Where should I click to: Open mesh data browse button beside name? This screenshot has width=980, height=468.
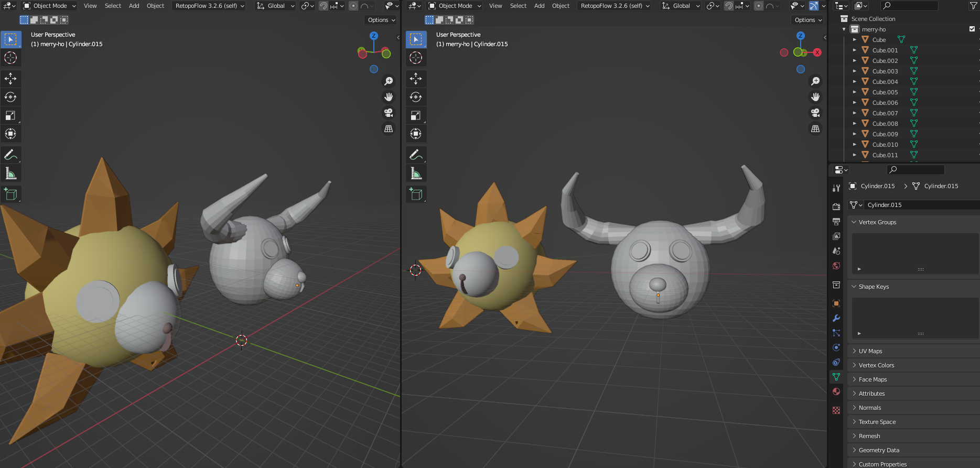coord(856,205)
